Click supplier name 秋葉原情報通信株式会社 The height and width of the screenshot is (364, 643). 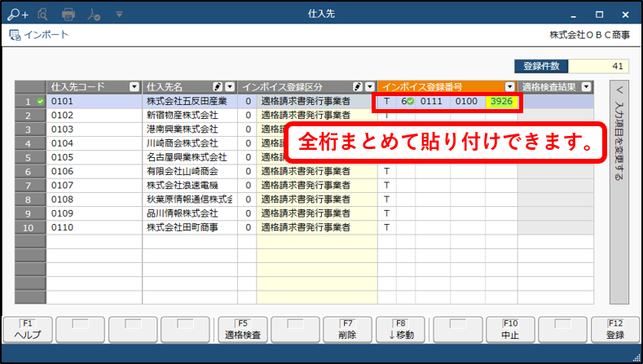[x=189, y=200]
